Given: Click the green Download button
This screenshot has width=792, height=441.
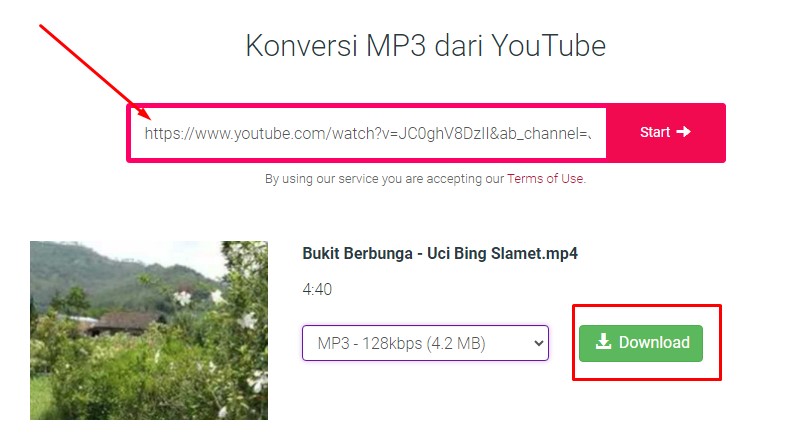Looking at the screenshot, I should tap(641, 343).
